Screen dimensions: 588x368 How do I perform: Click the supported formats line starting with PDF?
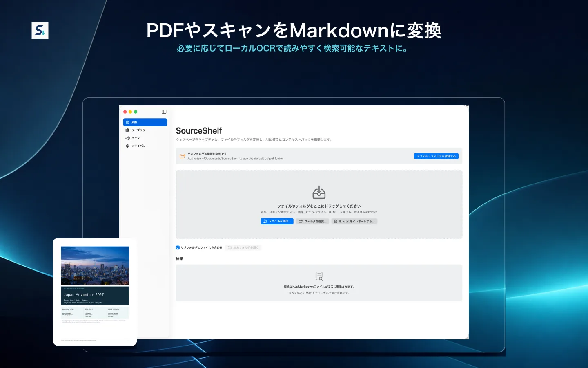319,212
